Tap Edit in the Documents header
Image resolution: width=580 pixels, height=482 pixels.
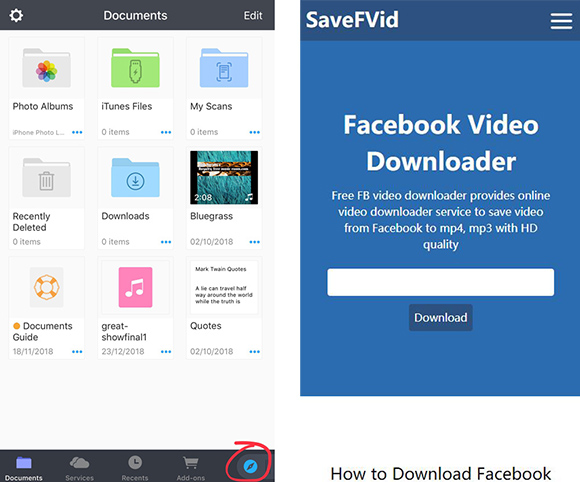pyautogui.click(x=253, y=16)
